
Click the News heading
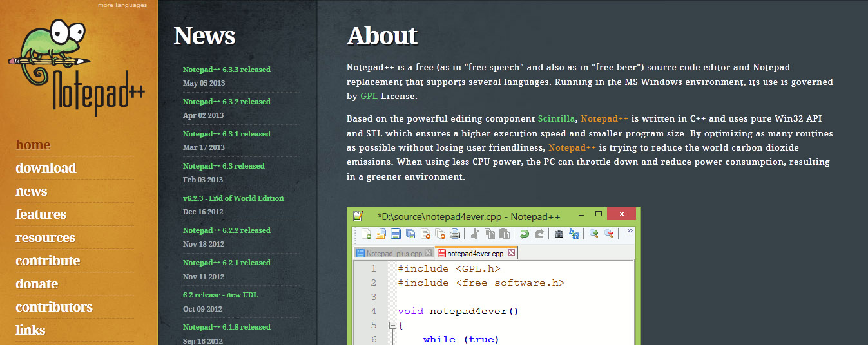coord(204,36)
